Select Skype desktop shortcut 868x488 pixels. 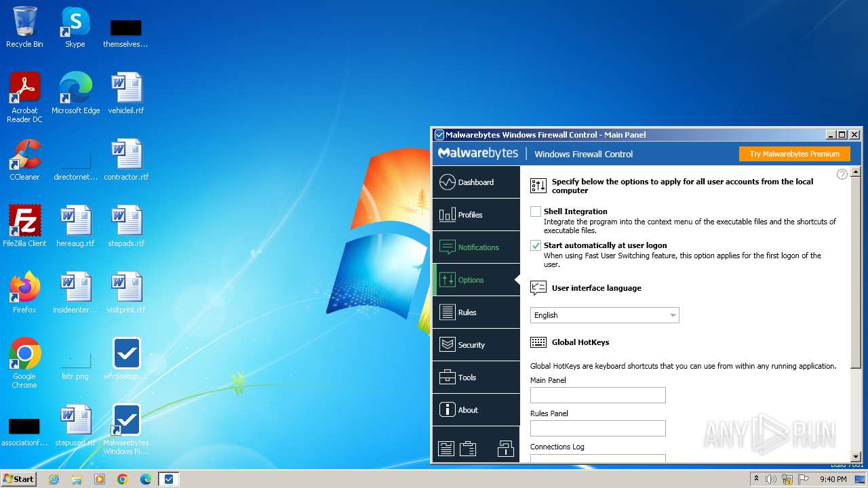(x=75, y=27)
